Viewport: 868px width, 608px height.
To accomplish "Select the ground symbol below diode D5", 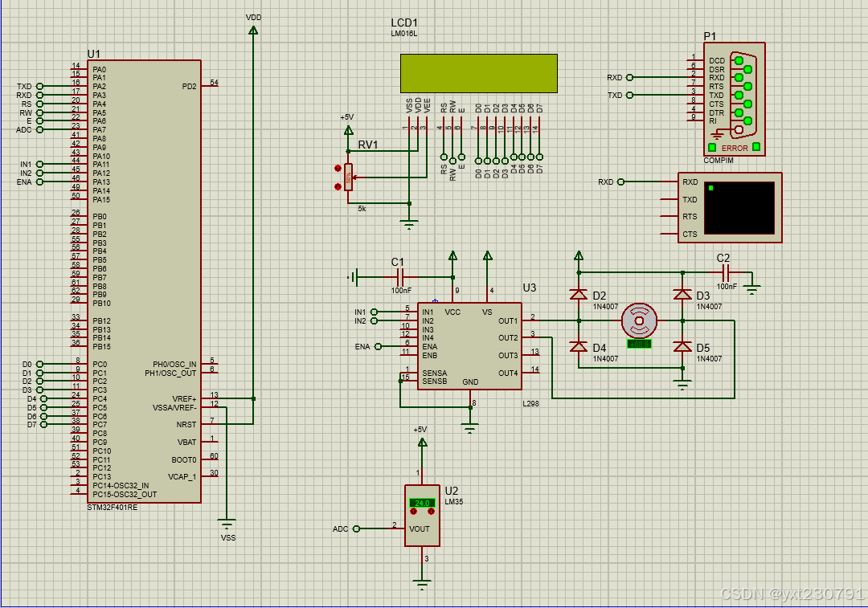I will [x=682, y=385].
